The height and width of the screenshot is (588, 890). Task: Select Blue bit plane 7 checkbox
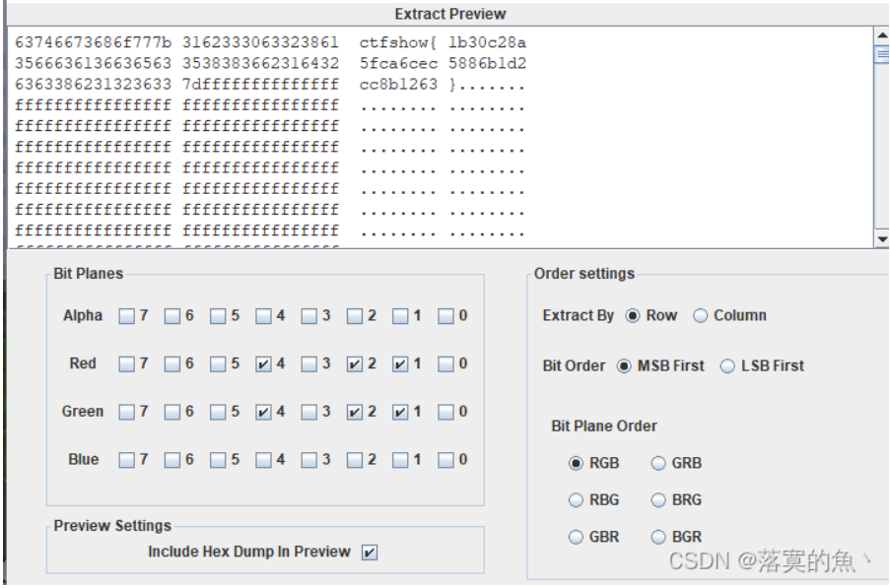[x=126, y=460]
